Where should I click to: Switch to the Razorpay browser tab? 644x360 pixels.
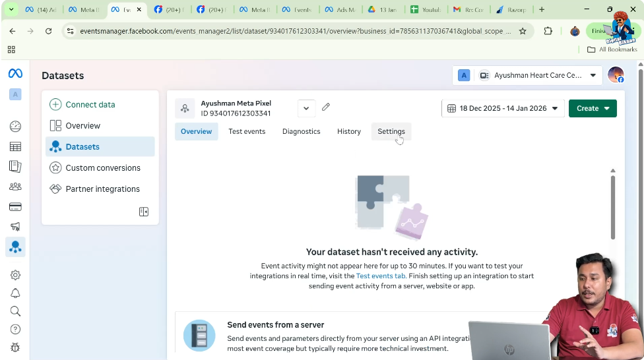512,9
